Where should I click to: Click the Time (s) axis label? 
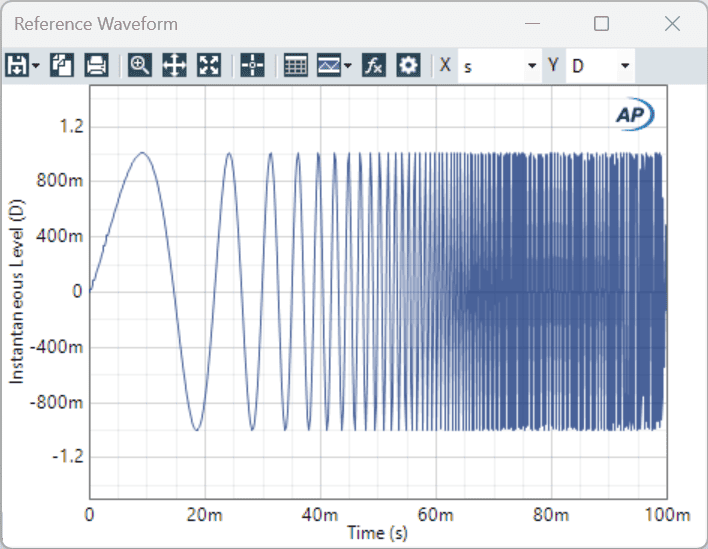(378, 533)
